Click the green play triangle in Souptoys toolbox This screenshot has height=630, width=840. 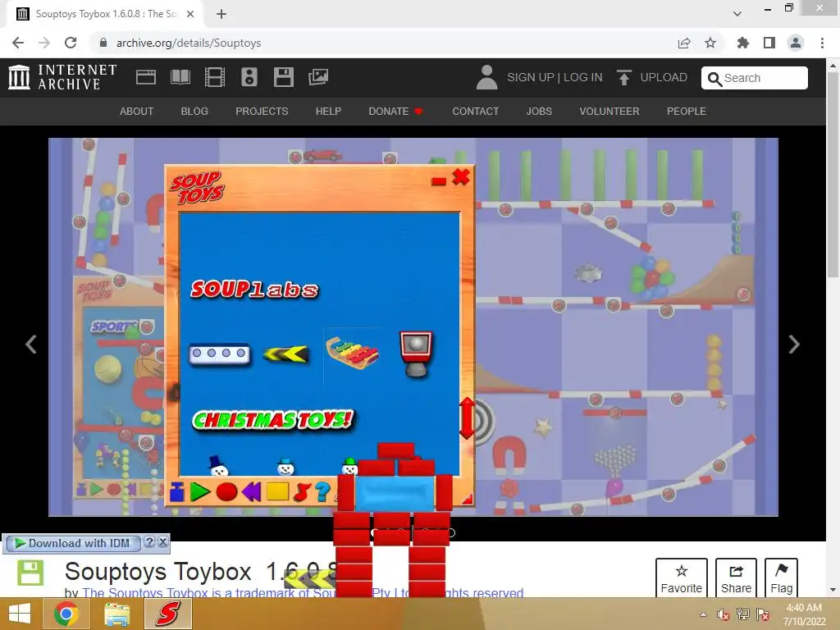click(200, 491)
